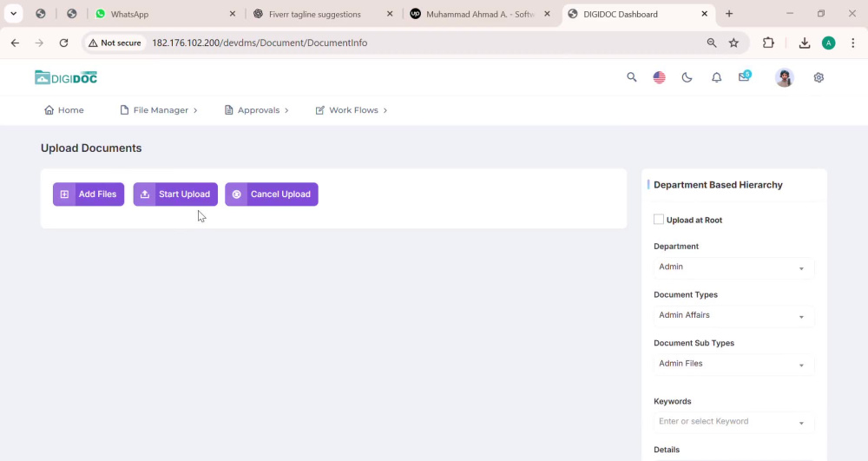The width and height of the screenshot is (868, 461).
Task: Click Start Upload button
Action: click(x=175, y=194)
